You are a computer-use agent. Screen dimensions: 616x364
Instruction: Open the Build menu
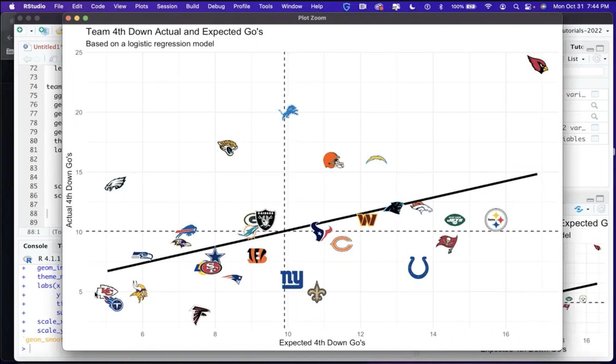pyautogui.click(x=192, y=6)
